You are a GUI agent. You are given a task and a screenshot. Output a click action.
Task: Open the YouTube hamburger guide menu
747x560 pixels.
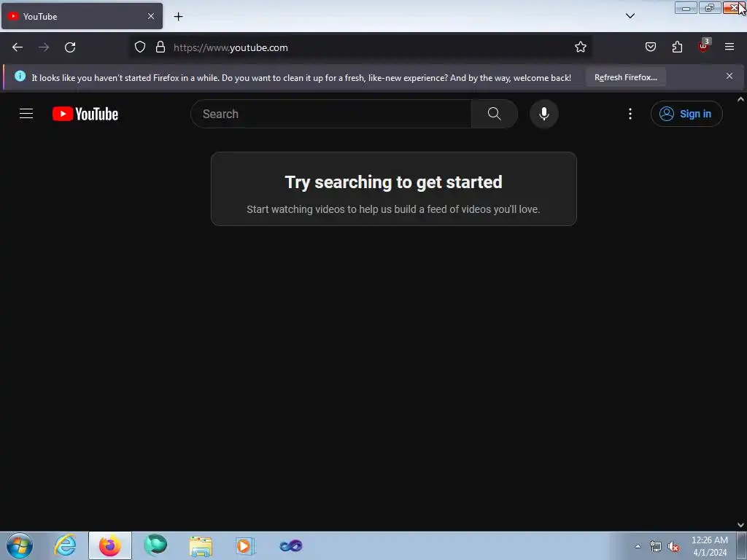coord(26,114)
